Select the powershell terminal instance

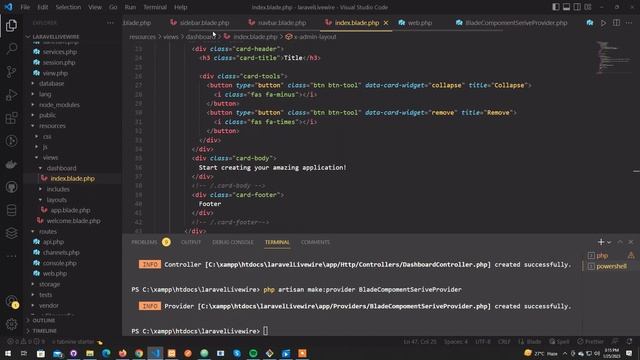[x=610, y=266]
